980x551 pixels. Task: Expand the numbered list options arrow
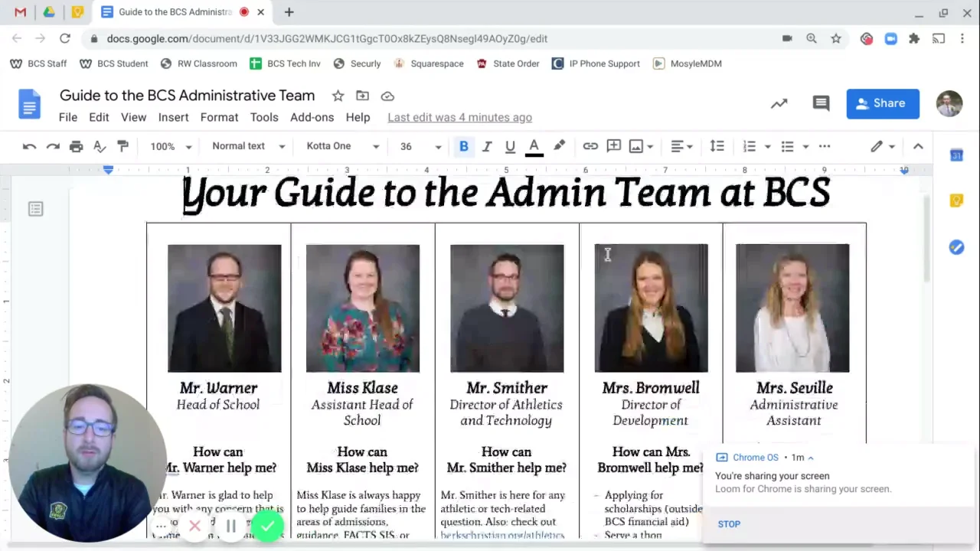pos(767,146)
